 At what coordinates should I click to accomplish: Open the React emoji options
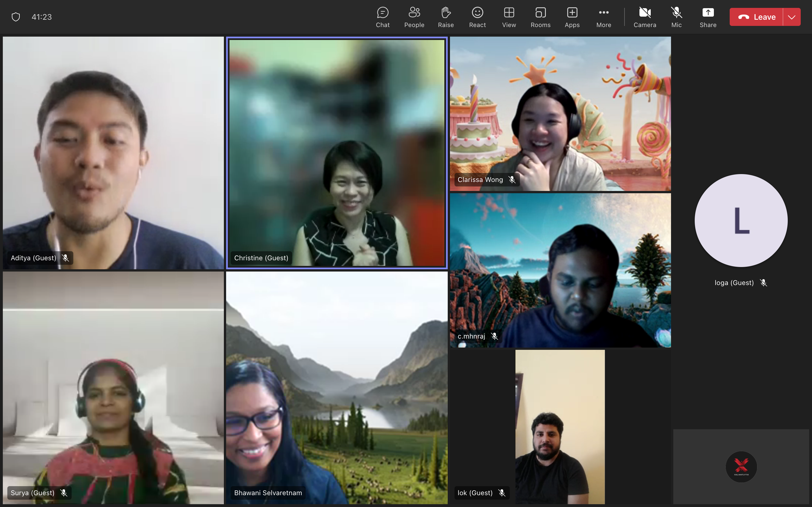[x=477, y=17]
